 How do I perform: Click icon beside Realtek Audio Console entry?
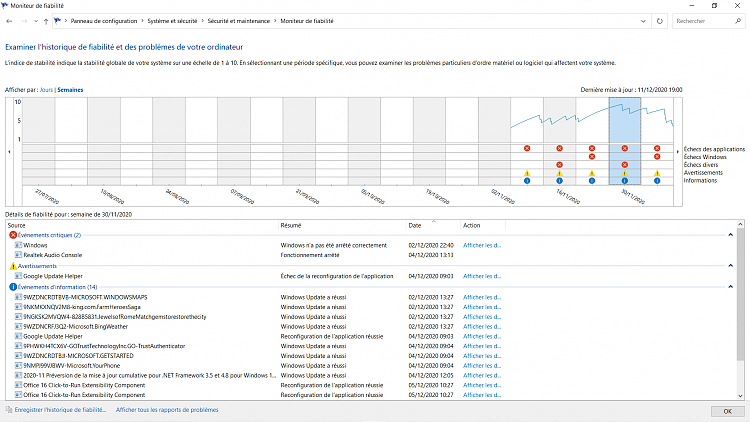(18, 255)
